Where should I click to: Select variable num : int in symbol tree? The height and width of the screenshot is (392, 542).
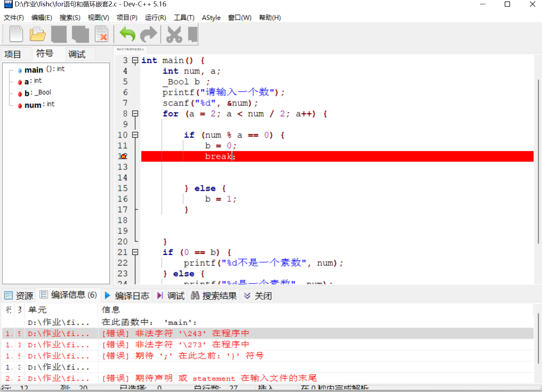tap(36, 105)
